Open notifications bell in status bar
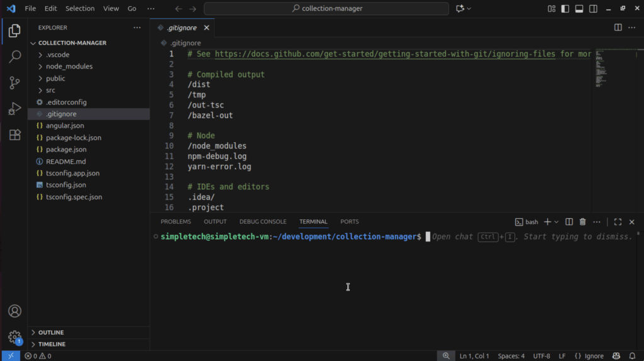The image size is (644, 361). pyautogui.click(x=633, y=356)
